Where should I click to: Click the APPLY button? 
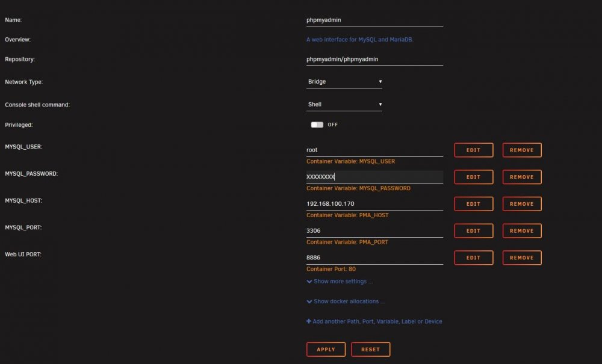coord(326,350)
